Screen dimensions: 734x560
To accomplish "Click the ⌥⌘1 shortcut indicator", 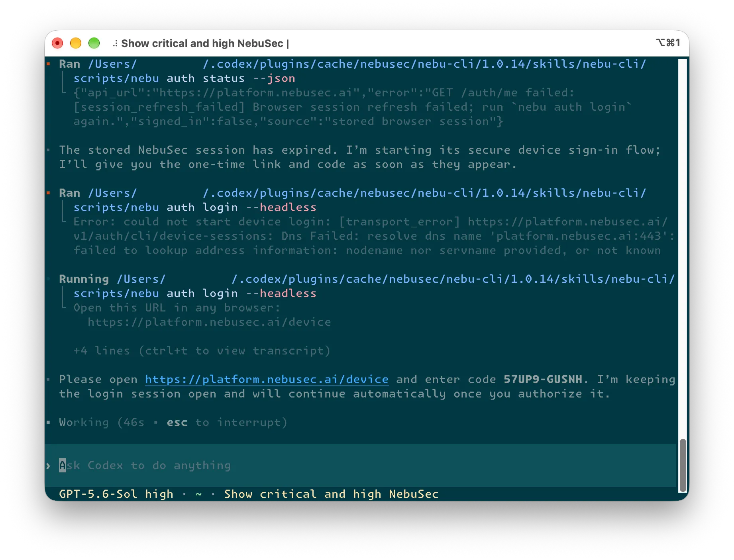I will point(668,43).
